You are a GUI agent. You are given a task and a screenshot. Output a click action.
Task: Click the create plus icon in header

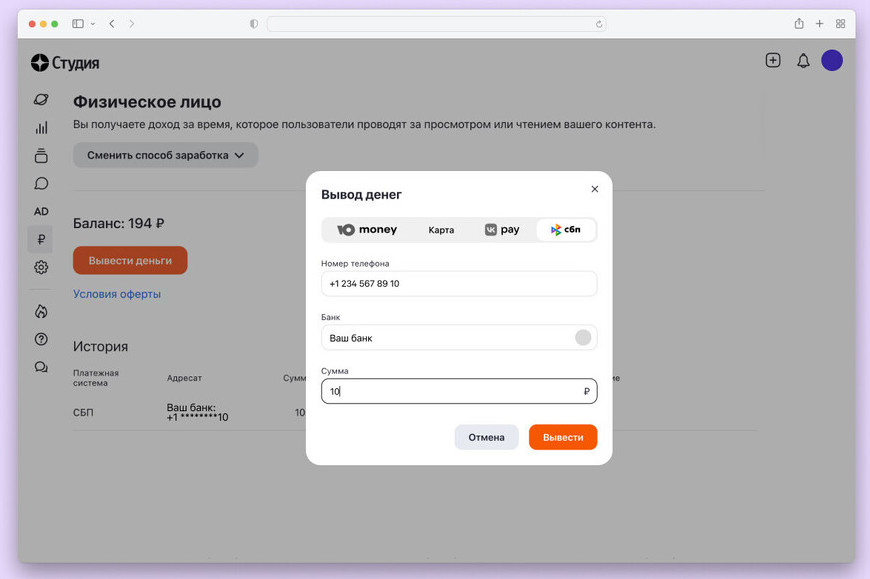click(773, 61)
